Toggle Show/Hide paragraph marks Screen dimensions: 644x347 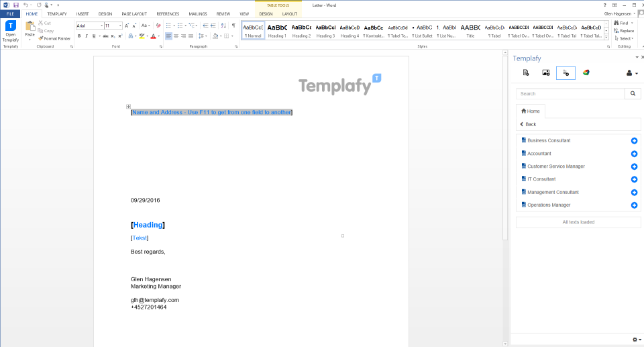coord(233,26)
